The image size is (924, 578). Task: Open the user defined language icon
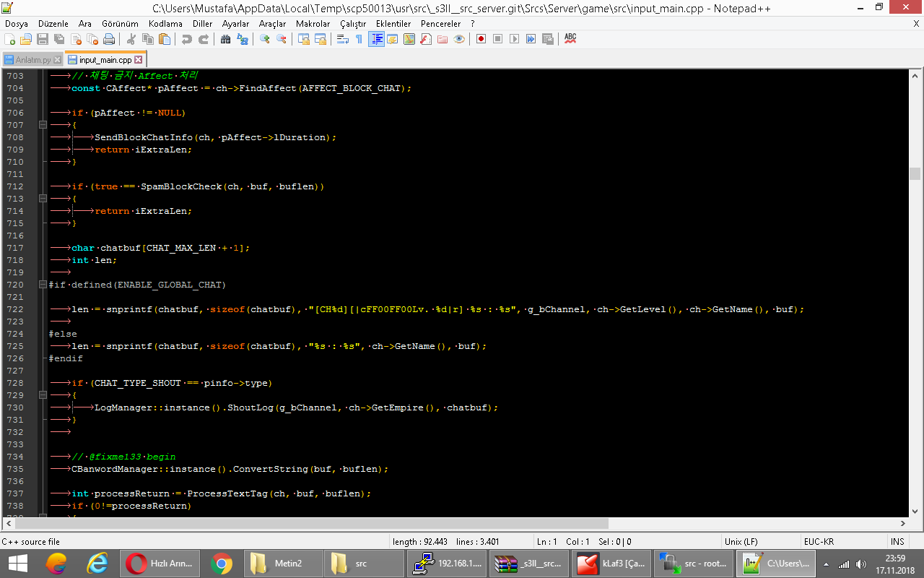click(x=393, y=39)
